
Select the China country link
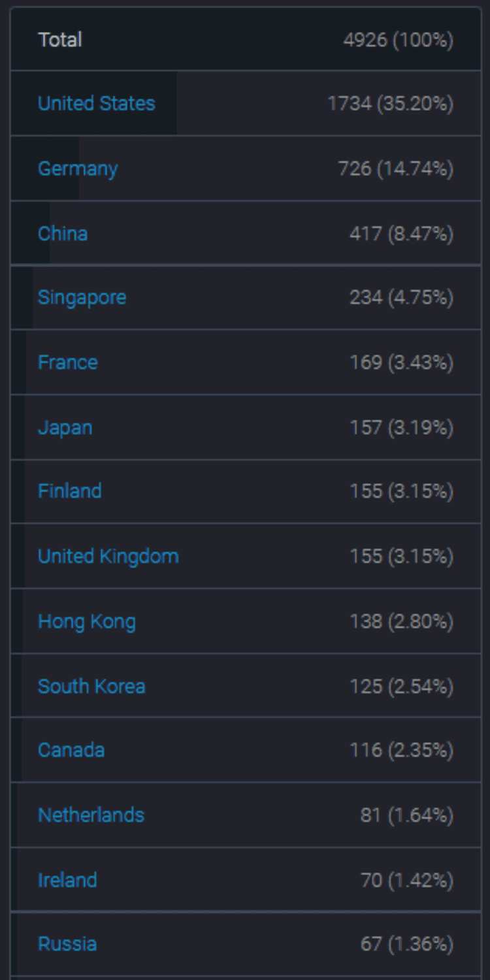[63, 233]
